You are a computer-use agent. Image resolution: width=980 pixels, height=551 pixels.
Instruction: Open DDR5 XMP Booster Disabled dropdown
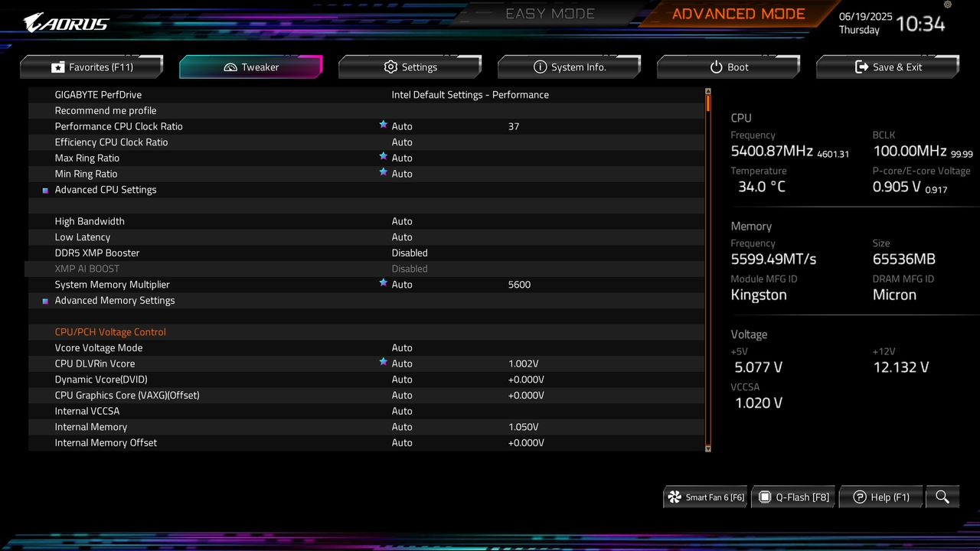[410, 253]
